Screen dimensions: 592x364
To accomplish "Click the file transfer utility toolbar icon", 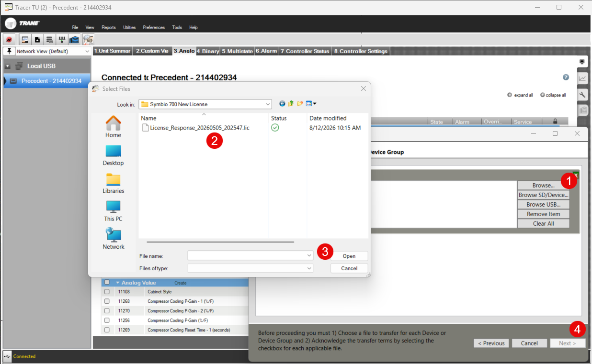I will coord(88,40).
